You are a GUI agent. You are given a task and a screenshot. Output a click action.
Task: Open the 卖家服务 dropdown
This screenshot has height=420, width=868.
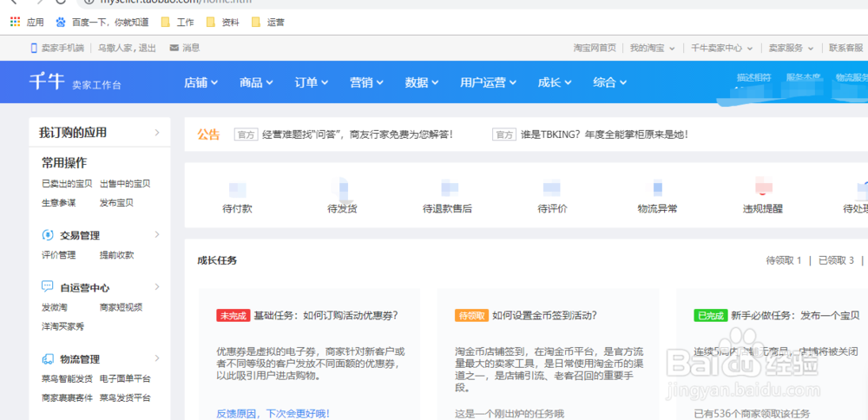coord(791,48)
